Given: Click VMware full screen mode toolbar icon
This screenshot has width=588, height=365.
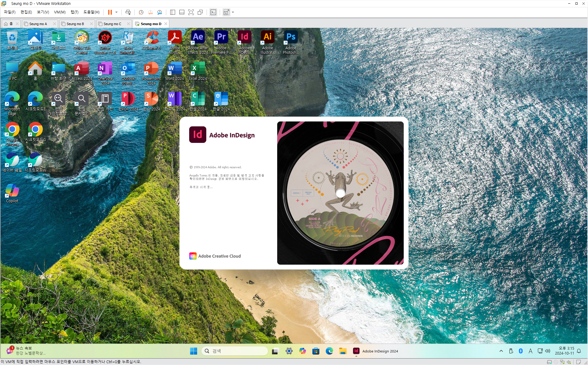Looking at the screenshot, I should pos(191,12).
